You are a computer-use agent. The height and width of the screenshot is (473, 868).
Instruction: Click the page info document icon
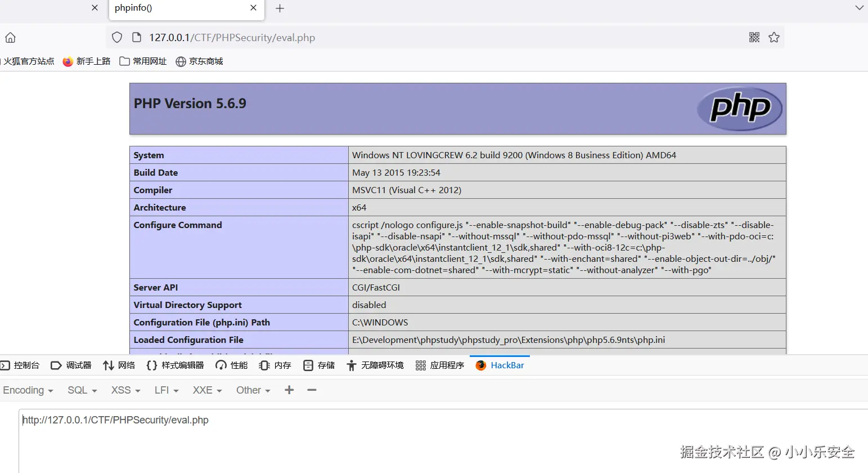tap(136, 38)
